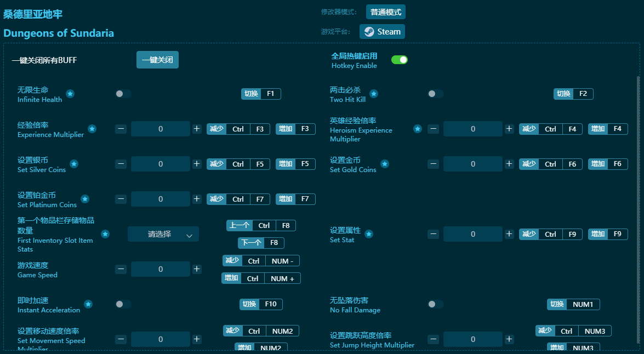Click the 一键关闭 button
644x354 pixels.
click(x=157, y=60)
